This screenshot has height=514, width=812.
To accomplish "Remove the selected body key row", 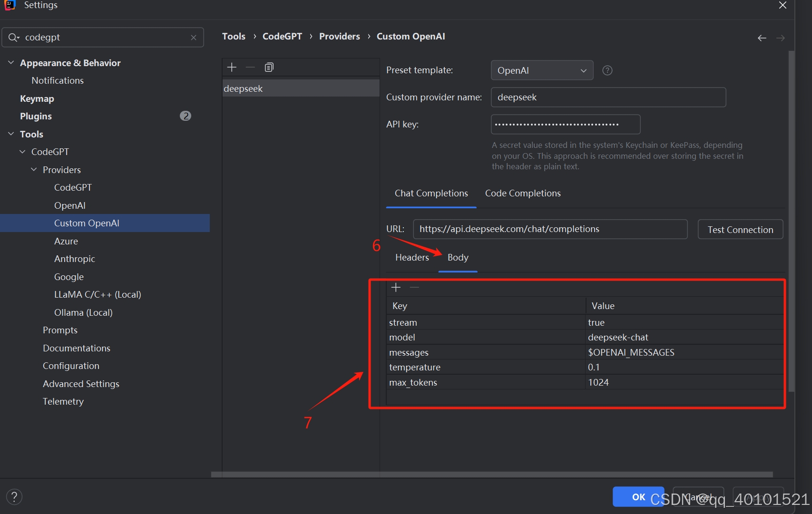I will click(414, 287).
